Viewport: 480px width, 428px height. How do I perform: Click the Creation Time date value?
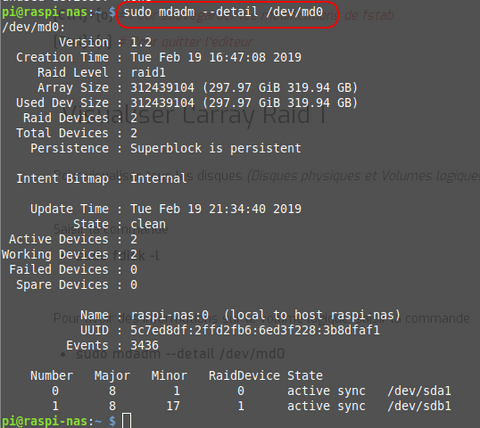pyautogui.click(x=216, y=57)
